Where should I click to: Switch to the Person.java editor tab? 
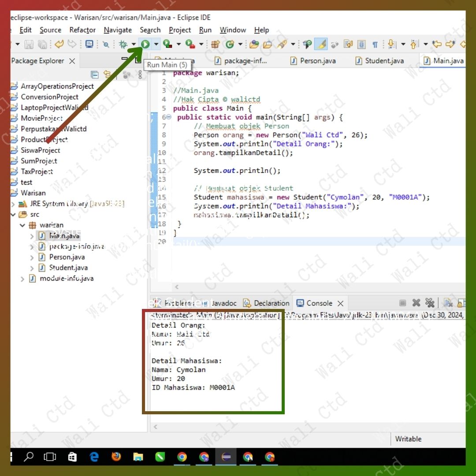[x=312, y=61]
